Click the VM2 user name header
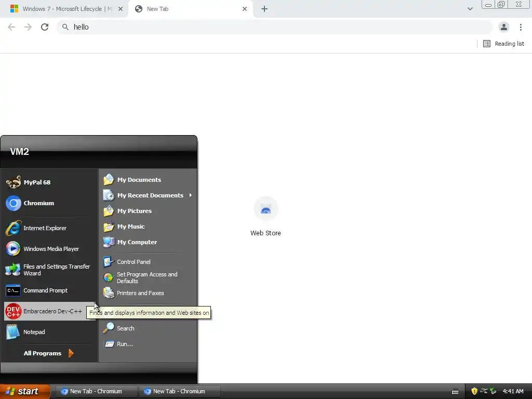 pos(19,151)
